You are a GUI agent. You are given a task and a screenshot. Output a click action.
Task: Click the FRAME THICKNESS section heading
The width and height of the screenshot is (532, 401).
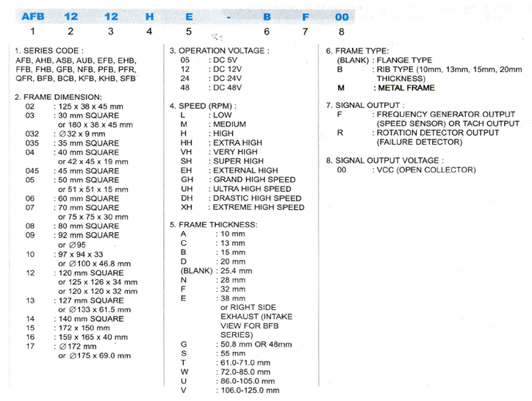click(x=213, y=224)
